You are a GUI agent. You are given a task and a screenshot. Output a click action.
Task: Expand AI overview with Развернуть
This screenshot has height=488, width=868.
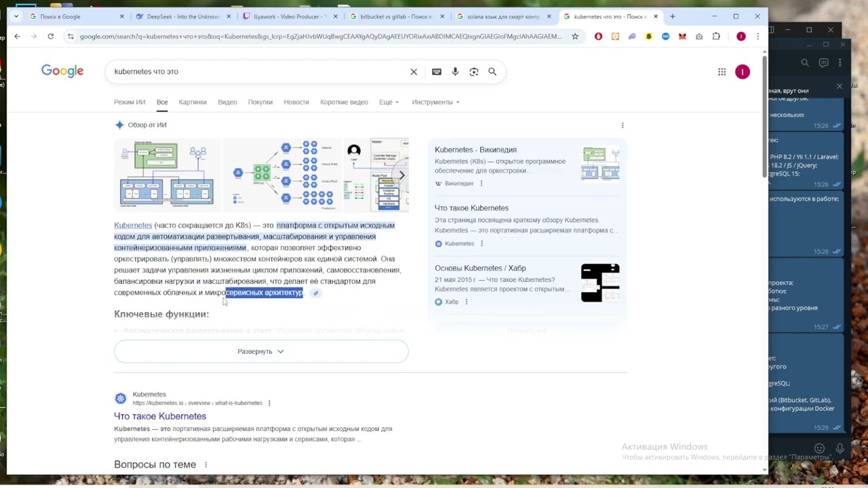click(x=261, y=352)
